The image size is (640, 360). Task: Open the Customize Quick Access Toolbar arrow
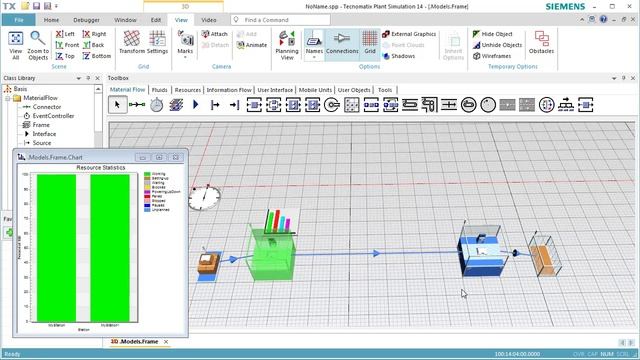pos(57,6)
